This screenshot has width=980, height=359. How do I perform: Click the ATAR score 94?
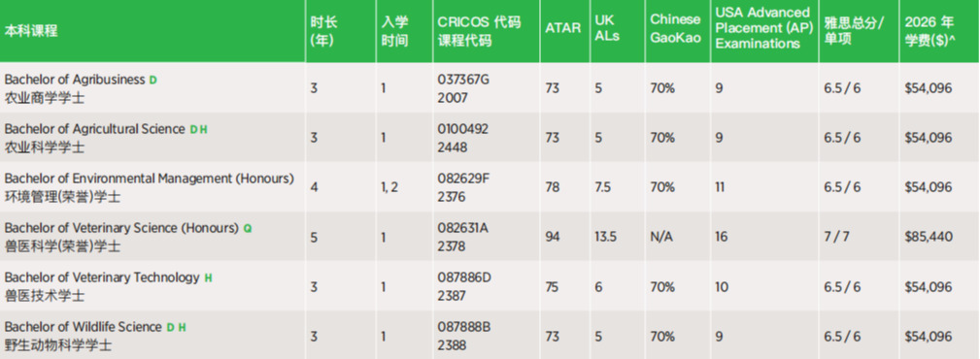(553, 238)
